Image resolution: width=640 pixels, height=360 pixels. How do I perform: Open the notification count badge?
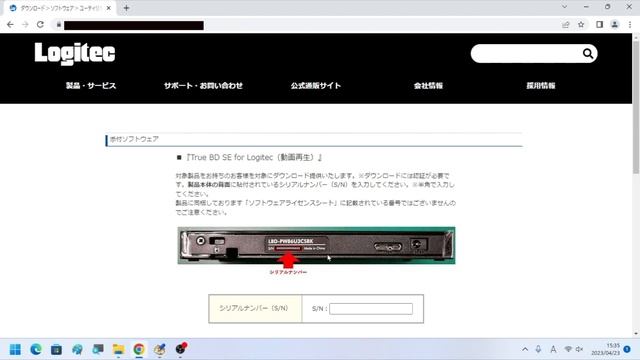pos(627,349)
